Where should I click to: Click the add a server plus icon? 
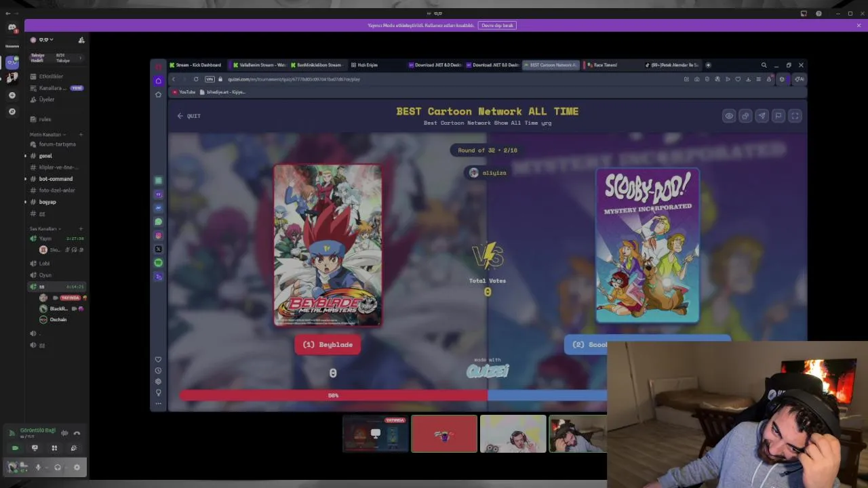[12, 96]
